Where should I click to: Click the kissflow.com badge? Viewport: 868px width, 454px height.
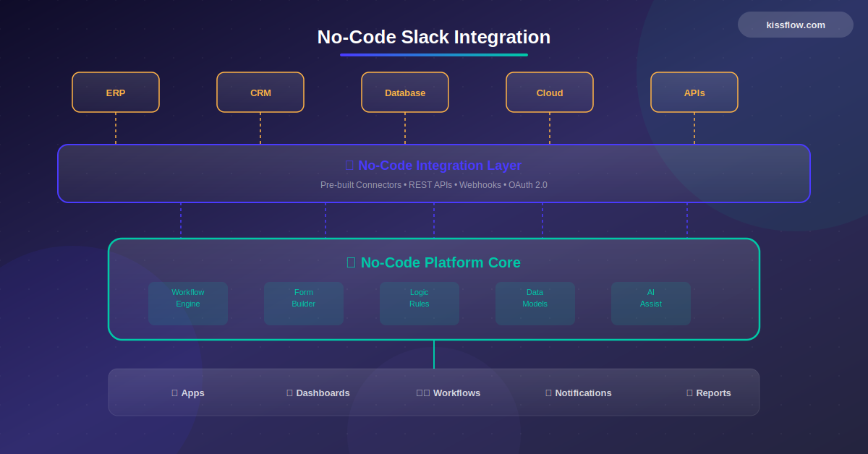coord(796,25)
